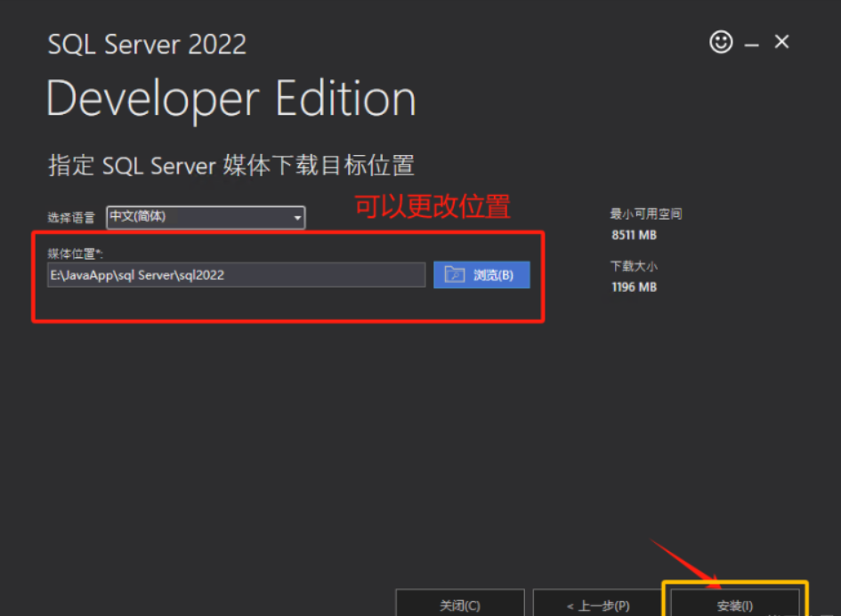Click the smiley feedback icon
The image size is (841, 616).
coord(721,42)
